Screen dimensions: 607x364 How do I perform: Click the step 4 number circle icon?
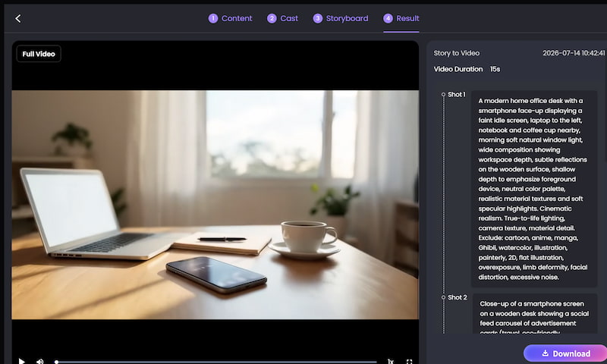click(x=388, y=18)
